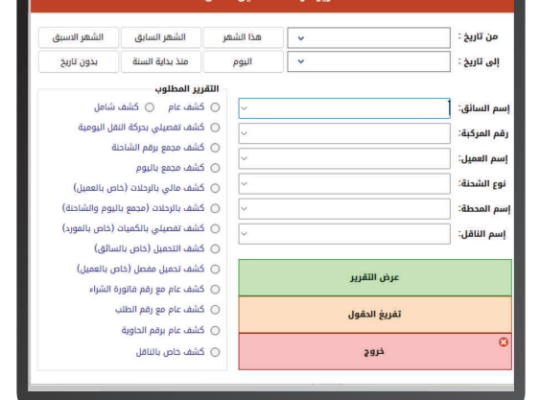Click the إسم الناقل label text
The width and height of the screenshot is (540, 400).
(482, 234)
